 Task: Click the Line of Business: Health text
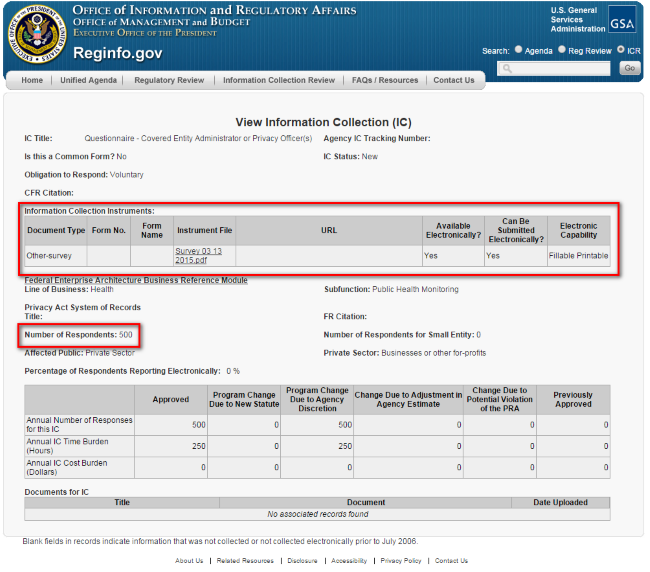(x=69, y=289)
